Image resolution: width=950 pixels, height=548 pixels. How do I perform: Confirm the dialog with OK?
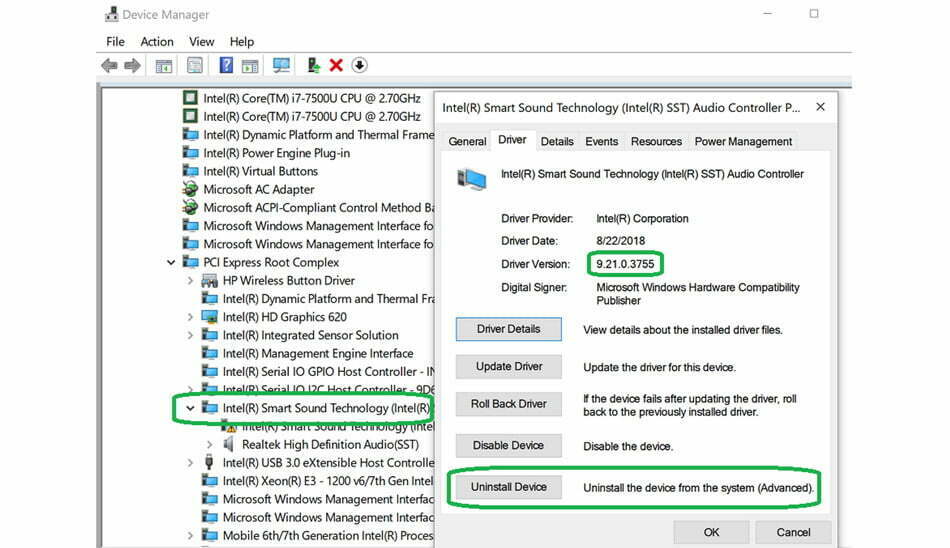click(x=711, y=532)
